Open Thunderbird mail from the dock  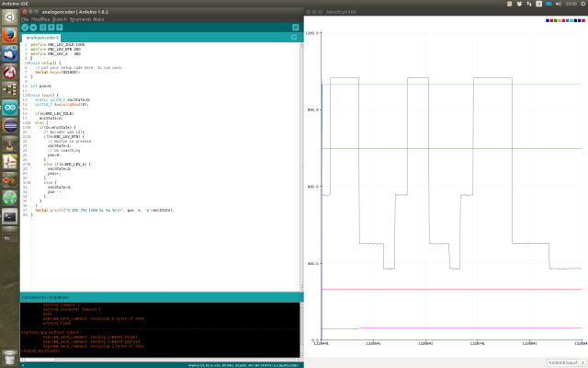point(10,53)
